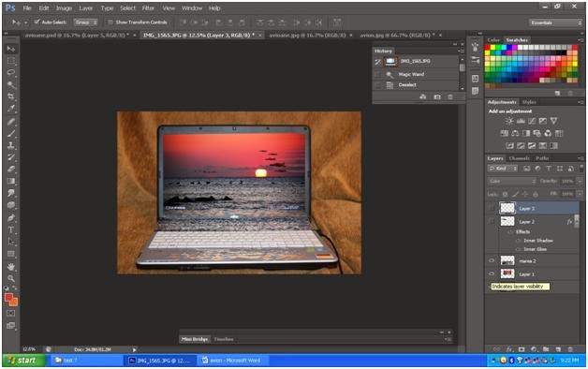Select the History Brush tool
588x369 pixels.
click(11, 157)
